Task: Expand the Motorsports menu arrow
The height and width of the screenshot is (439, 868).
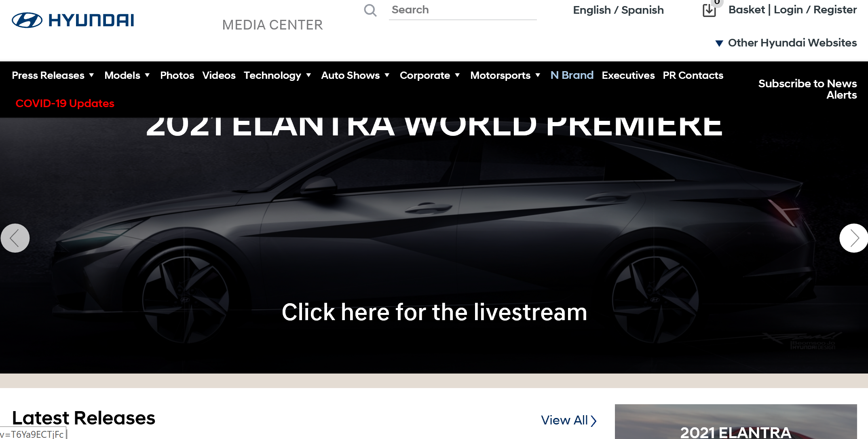Action: [538, 75]
